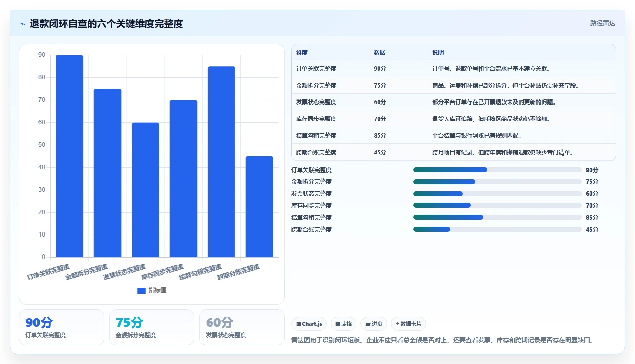The height and width of the screenshot is (364, 635).
Task: Select the 金额拆分完整度 table row cell
Action: [x=316, y=86]
